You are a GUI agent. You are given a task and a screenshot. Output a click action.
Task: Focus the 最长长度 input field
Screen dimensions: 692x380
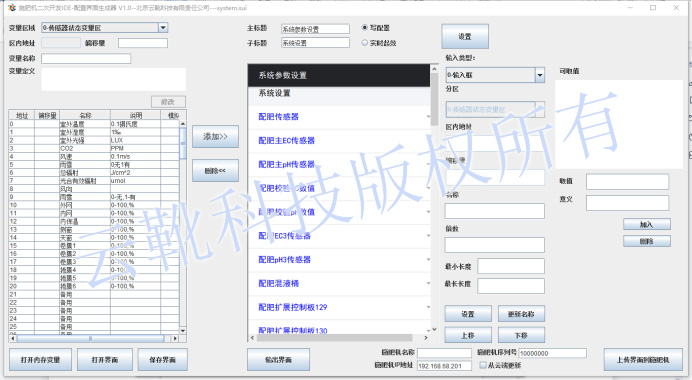pos(511,286)
